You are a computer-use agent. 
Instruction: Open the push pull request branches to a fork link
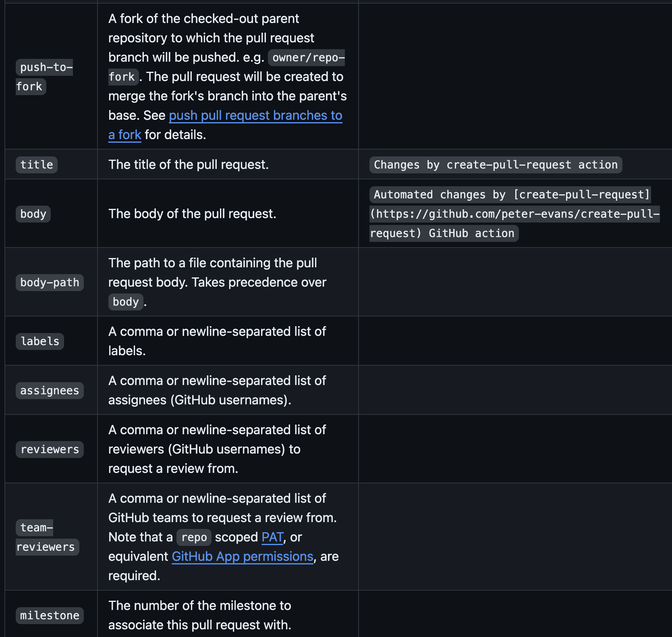[255, 116]
